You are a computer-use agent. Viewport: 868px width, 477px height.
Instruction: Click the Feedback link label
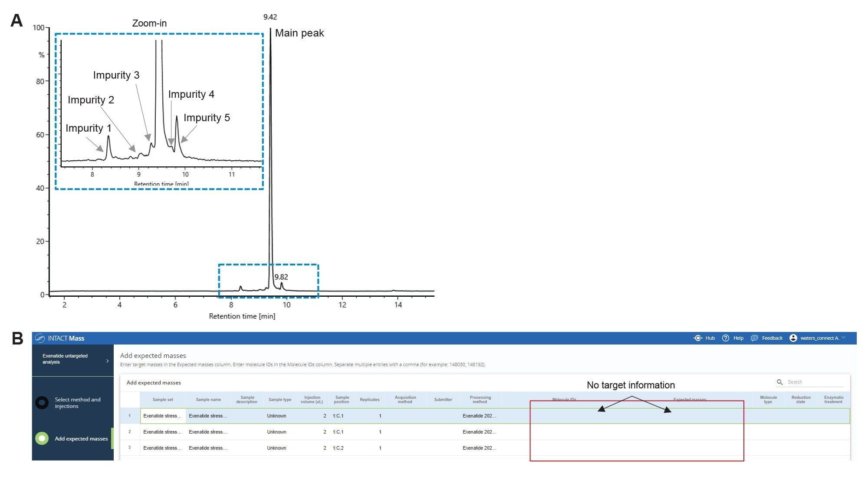click(772, 338)
